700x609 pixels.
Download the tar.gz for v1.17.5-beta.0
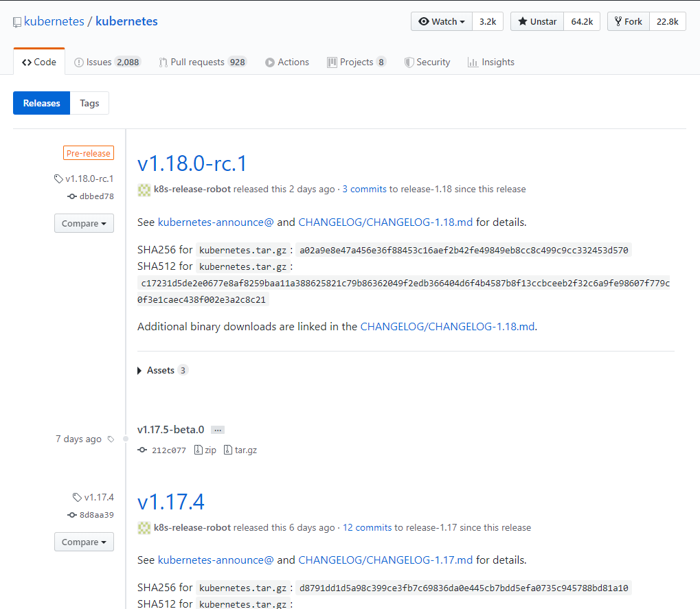click(x=240, y=450)
